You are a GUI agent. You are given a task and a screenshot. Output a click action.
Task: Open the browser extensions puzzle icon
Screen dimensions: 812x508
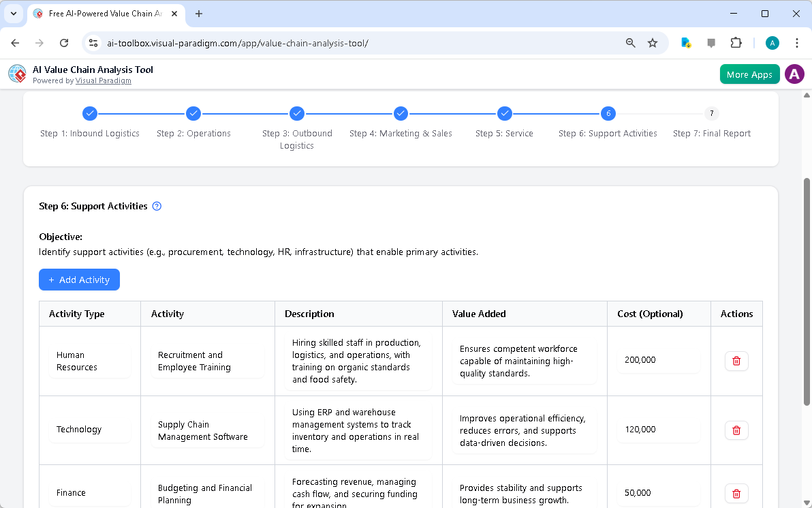tap(736, 42)
